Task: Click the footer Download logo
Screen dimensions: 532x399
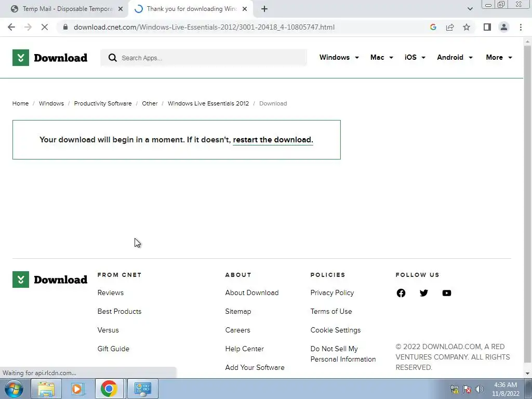Action: tap(50, 280)
